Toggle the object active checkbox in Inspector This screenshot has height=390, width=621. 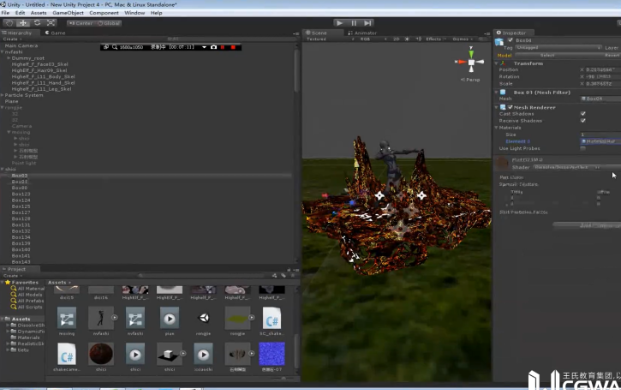click(510, 40)
